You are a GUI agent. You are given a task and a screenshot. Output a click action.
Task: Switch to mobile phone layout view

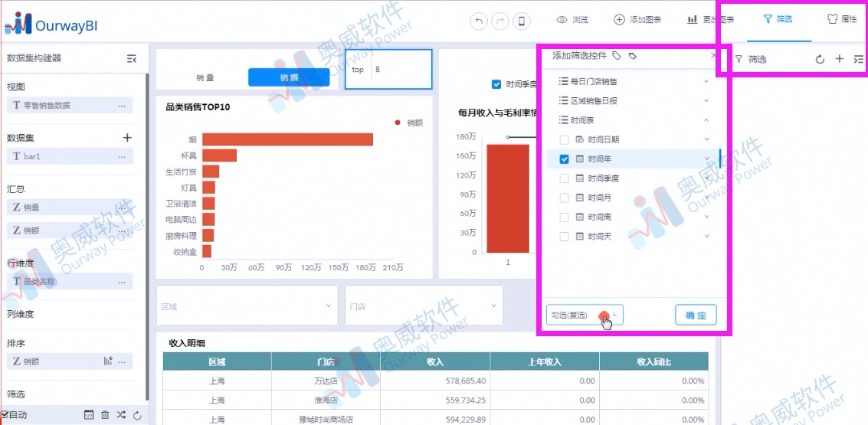tap(522, 21)
